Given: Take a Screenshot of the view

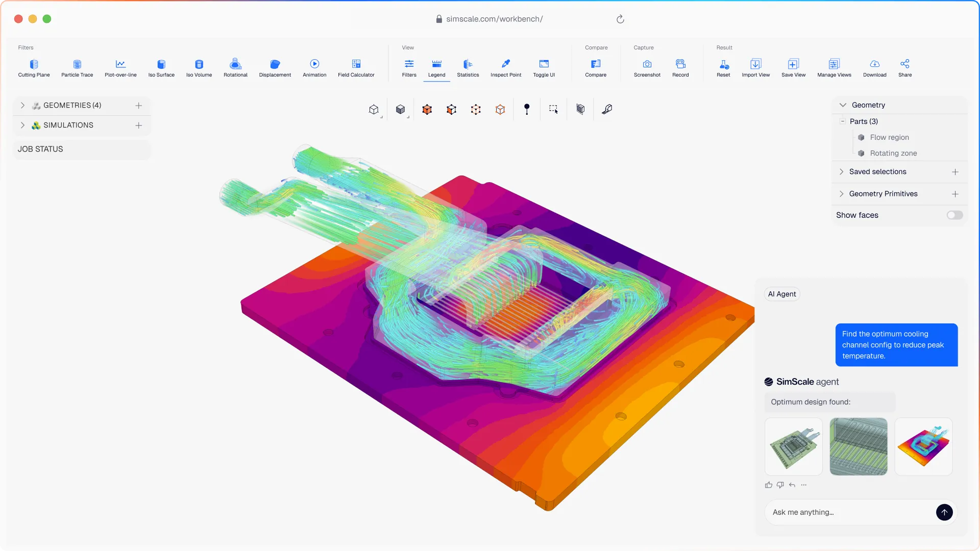Looking at the screenshot, I should click(647, 68).
